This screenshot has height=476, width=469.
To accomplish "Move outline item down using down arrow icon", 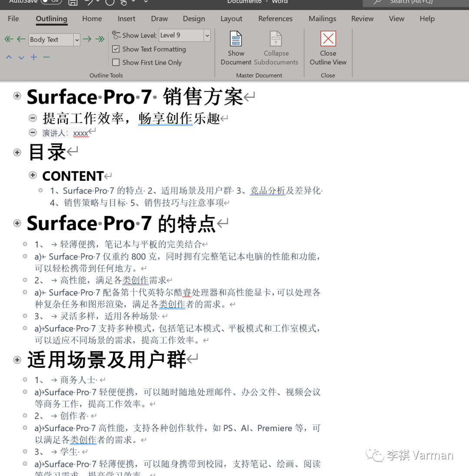I will (21, 57).
